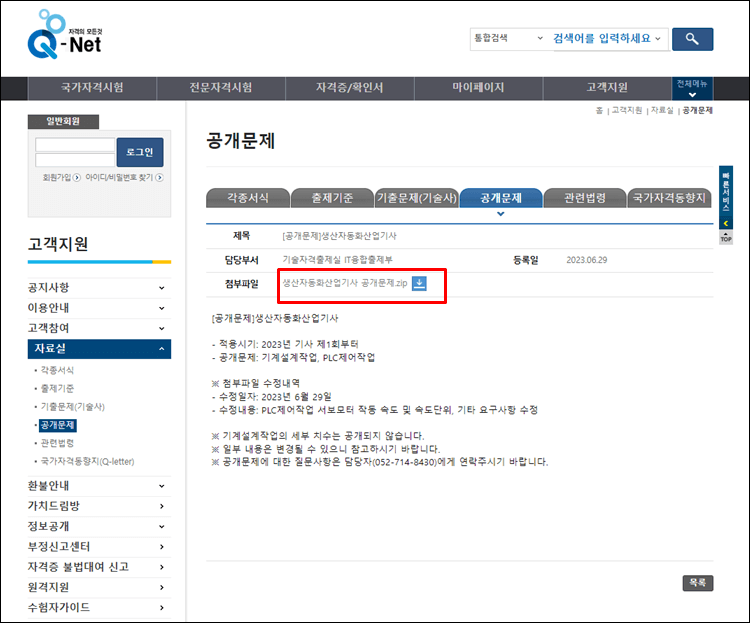Click the 고객지원 breadcrumb link
750x623 pixels.
point(627,111)
